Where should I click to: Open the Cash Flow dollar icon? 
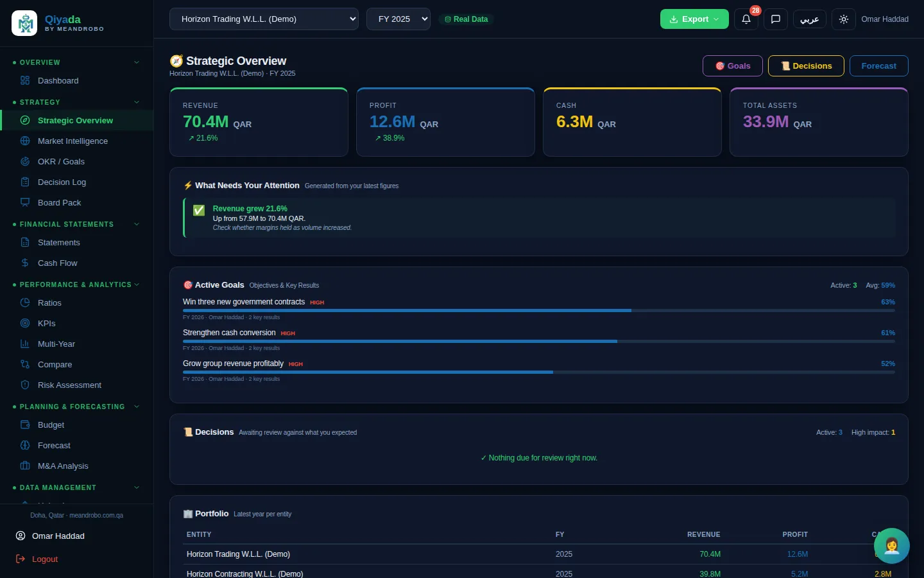pos(25,263)
